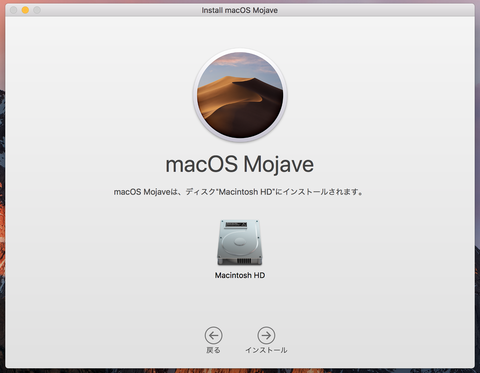Click the back arrow circle icon
The height and width of the screenshot is (373, 480).
(213, 335)
